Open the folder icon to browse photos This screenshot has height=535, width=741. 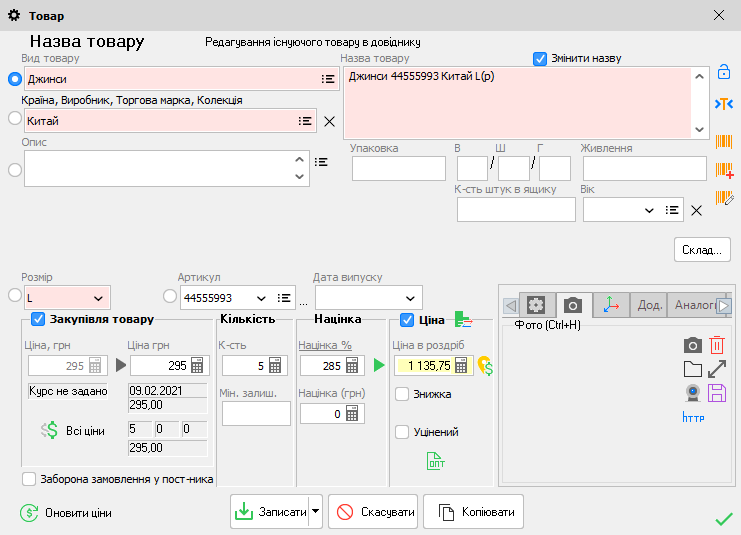692,369
